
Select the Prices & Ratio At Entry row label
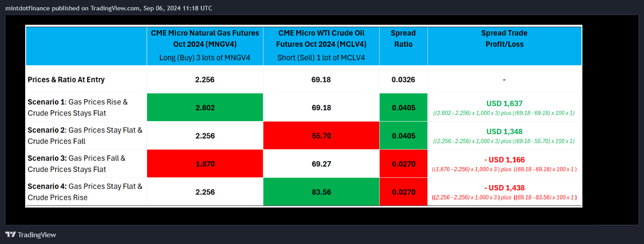(66, 80)
